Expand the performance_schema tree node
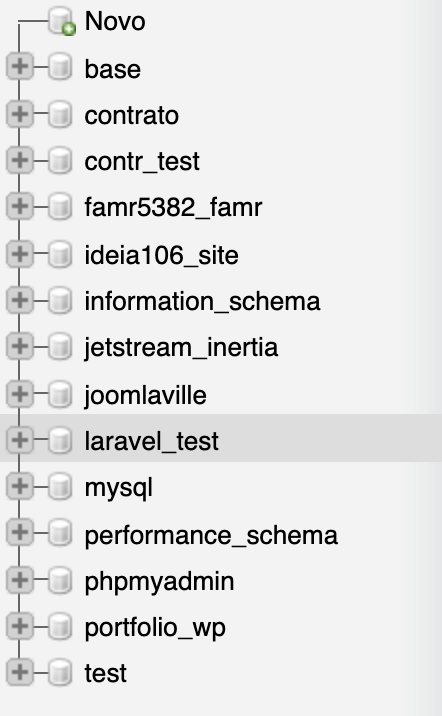Screen dimensions: 442x716 (x=20, y=532)
